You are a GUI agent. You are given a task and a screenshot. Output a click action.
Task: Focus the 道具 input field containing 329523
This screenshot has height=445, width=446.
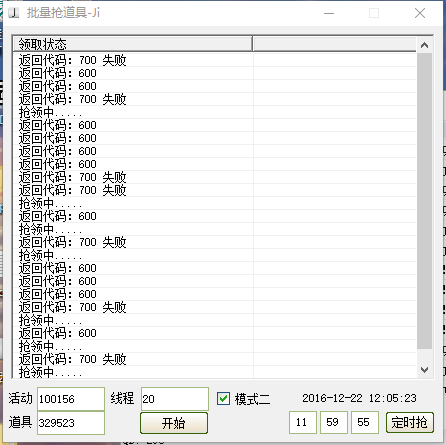pyautogui.click(x=71, y=423)
